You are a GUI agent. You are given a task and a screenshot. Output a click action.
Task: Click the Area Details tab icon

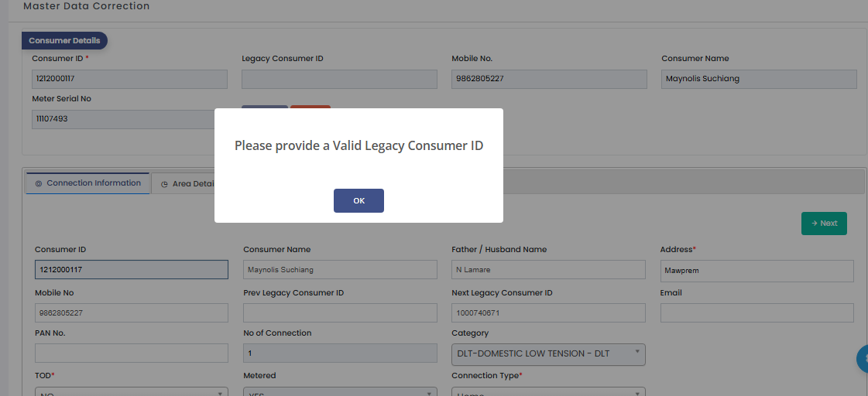pos(164,184)
